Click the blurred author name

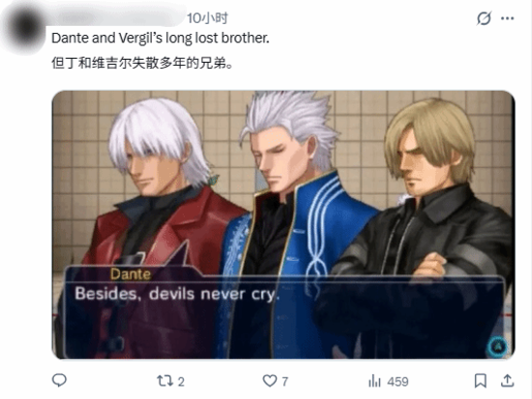pos(117,16)
